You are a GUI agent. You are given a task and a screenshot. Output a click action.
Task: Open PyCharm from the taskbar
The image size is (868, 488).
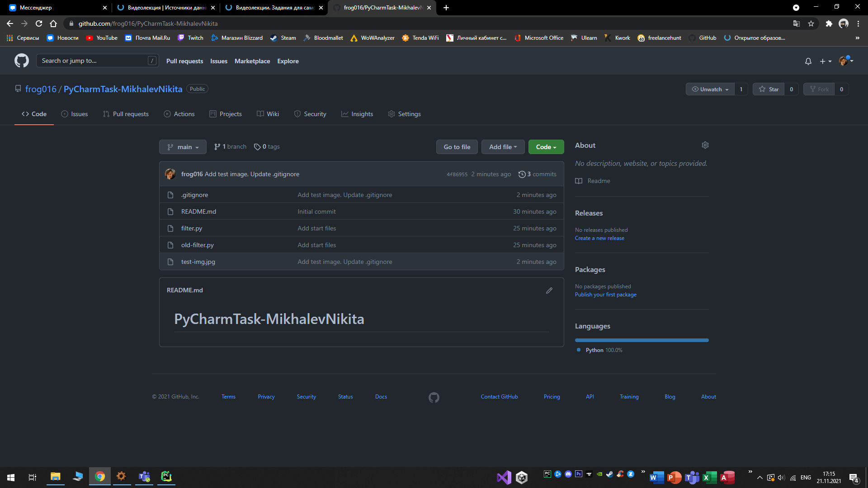point(166,477)
